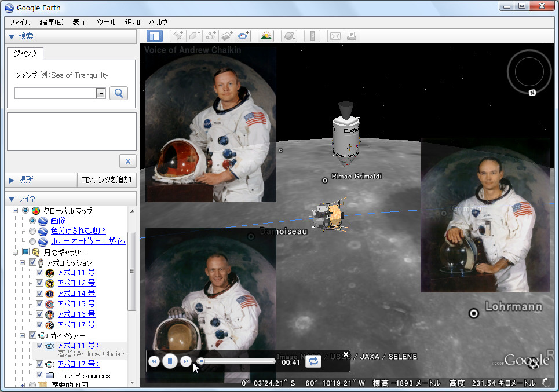Click the add image overlay icon
The width and height of the screenshot is (559, 392).
click(x=226, y=36)
